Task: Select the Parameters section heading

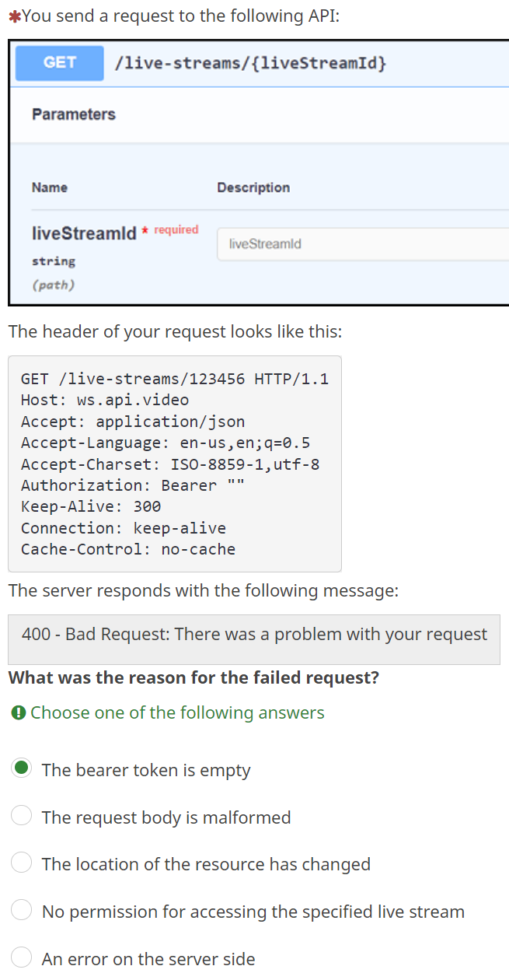Action: (x=74, y=114)
